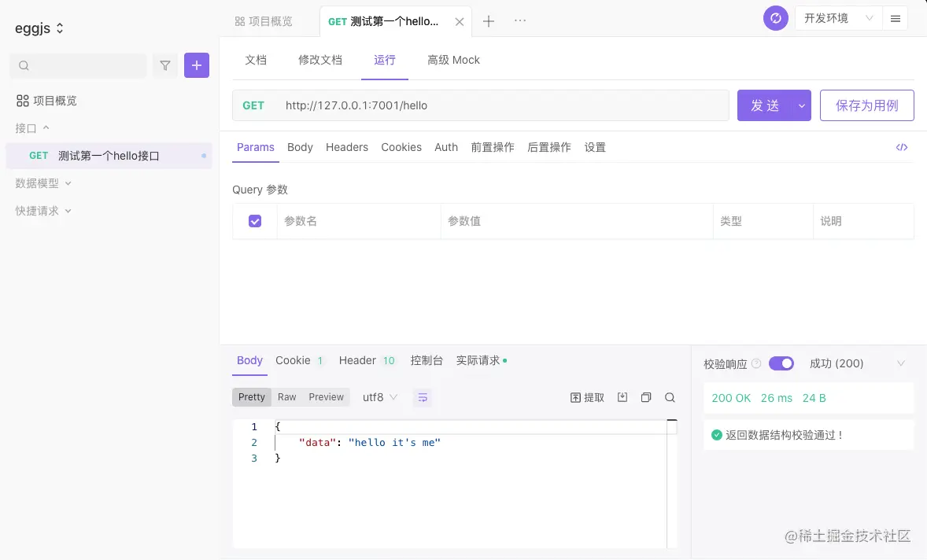Open the 控制台 tab
This screenshot has width=927, height=560.
[x=427, y=360]
